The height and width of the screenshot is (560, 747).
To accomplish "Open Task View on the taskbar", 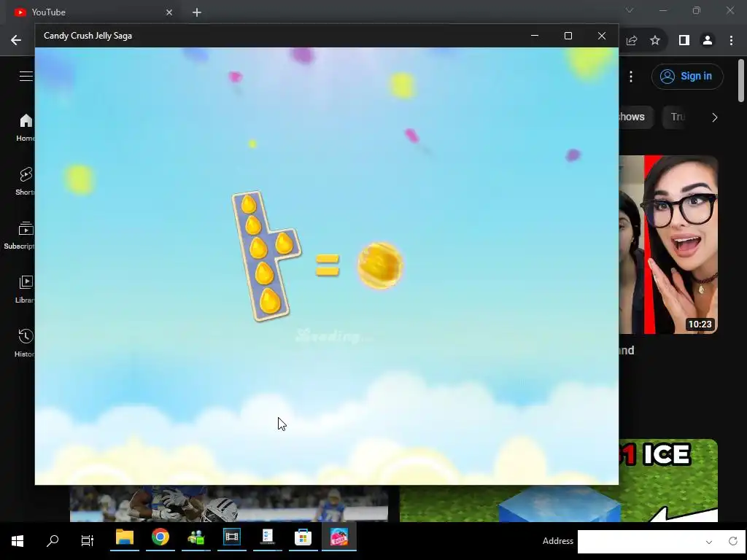I will tap(88, 541).
